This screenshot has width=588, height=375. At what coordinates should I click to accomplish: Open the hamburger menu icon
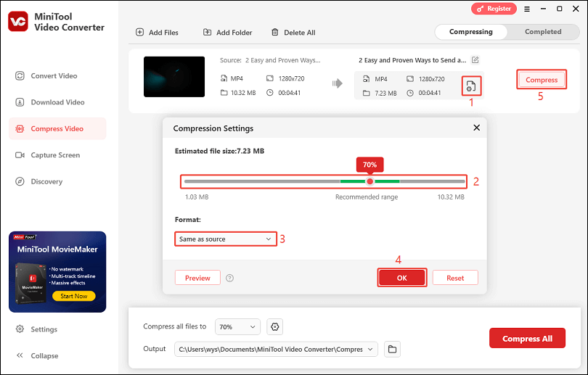527,9
